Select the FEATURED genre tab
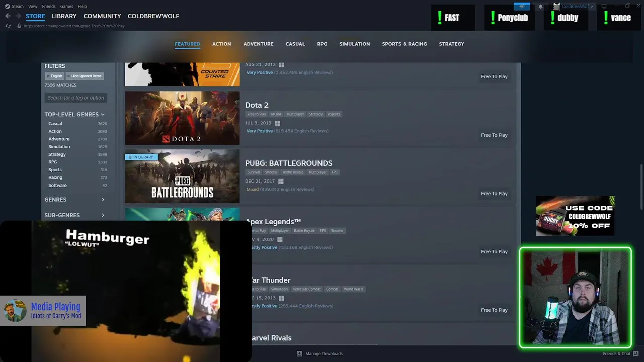The image size is (644, 362). point(187,44)
